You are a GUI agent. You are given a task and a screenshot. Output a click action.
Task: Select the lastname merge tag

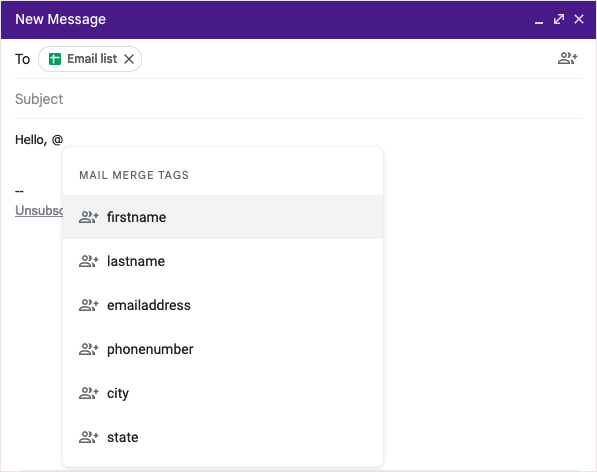(223, 261)
